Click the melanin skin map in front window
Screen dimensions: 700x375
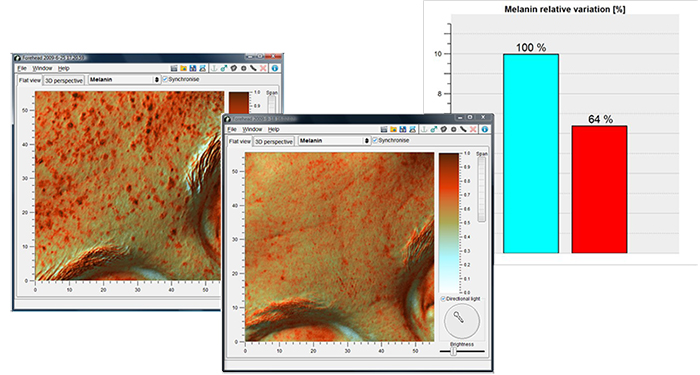(339, 247)
